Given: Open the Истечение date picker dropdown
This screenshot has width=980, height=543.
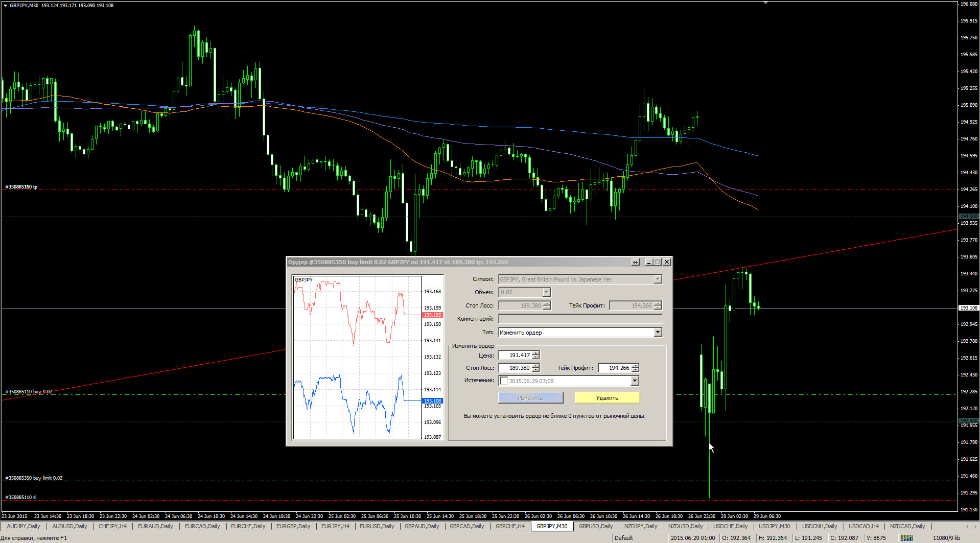Looking at the screenshot, I should pos(635,381).
